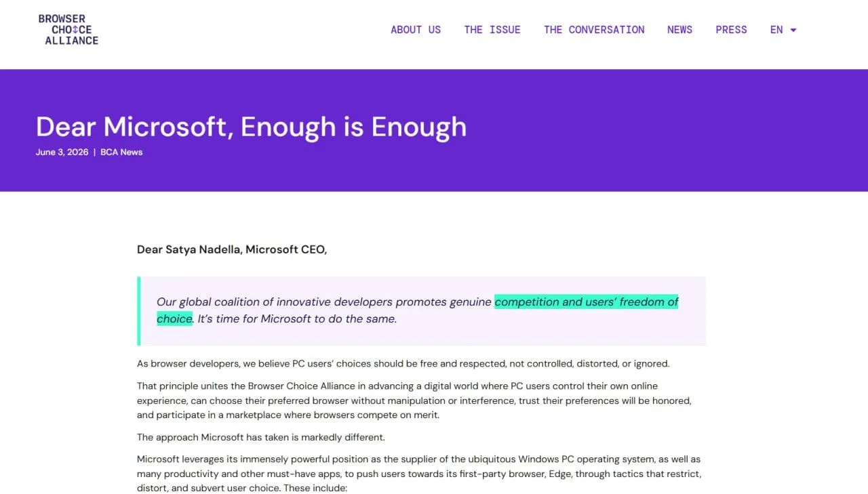Viewport: 868px width, 494px height.
Task: Open the Press navigation link
Action: pyautogui.click(x=731, y=30)
